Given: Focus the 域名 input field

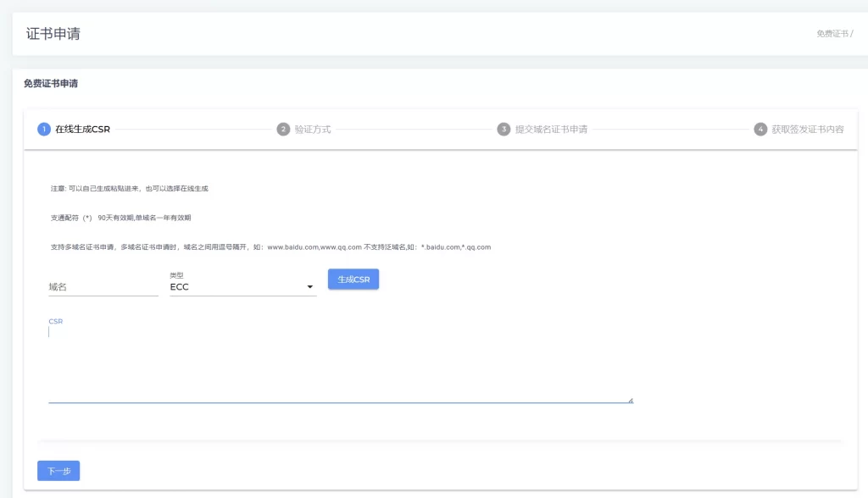Looking at the screenshot, I should click(x=103, y=287).
